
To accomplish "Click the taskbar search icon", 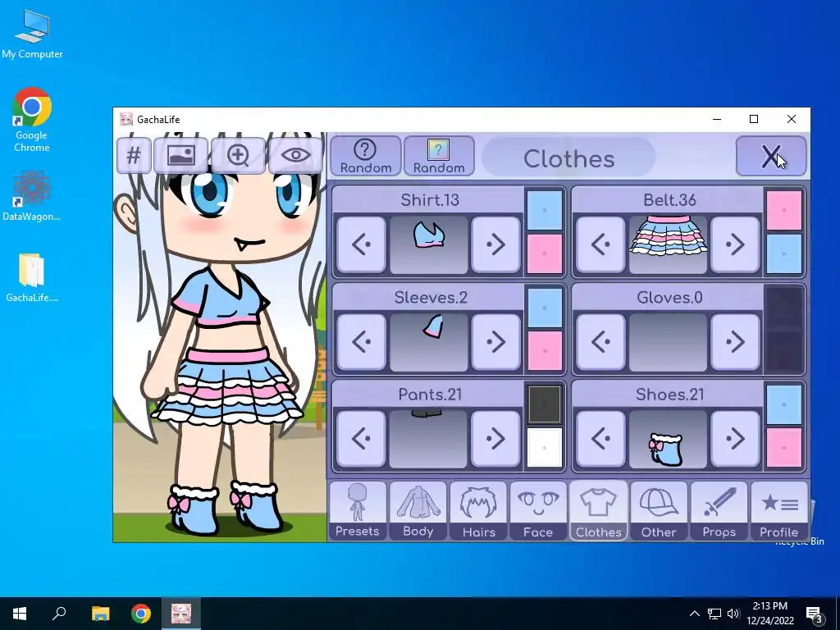I will 59,614.
